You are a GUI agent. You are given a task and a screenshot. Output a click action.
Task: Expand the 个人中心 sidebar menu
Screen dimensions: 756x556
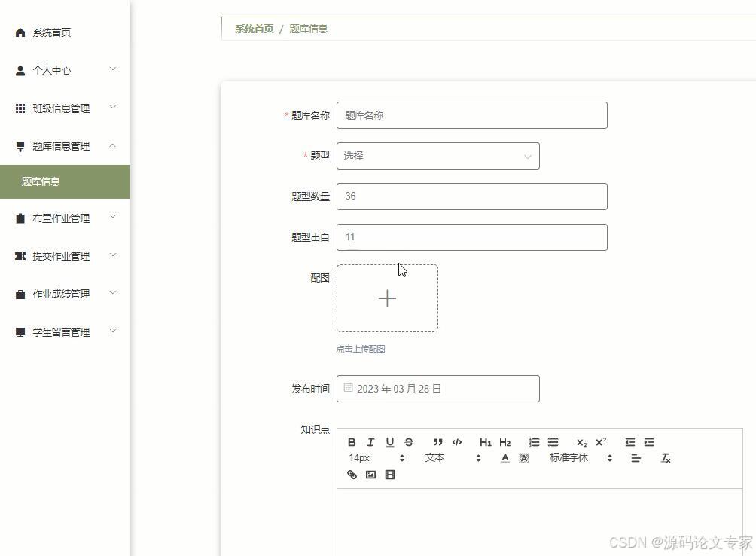(65, 70)
